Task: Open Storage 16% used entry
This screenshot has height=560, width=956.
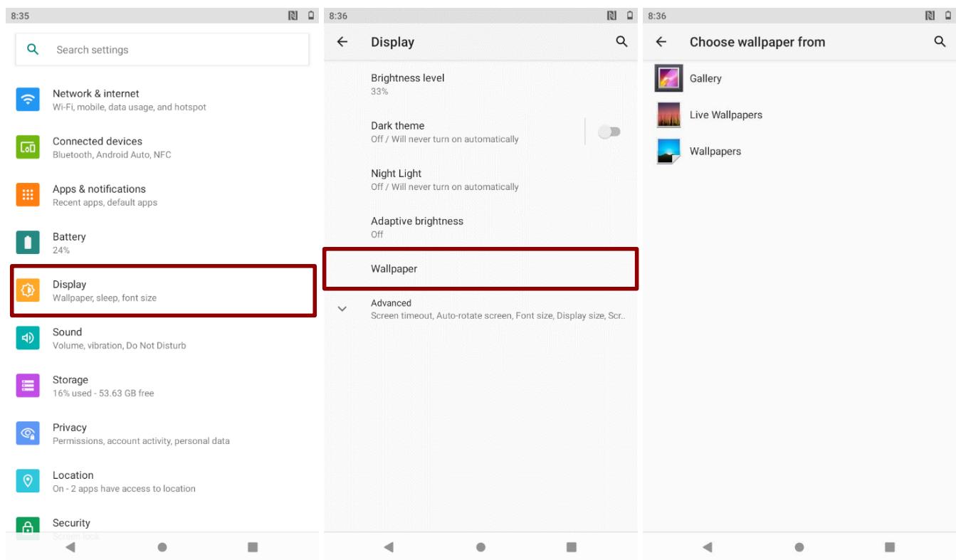Action: [162, 386]
